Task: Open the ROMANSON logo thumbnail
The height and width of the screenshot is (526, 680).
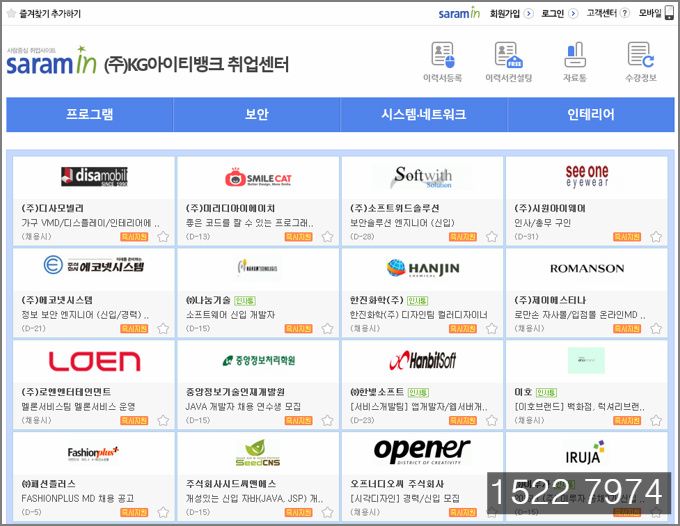Action: 587,268
